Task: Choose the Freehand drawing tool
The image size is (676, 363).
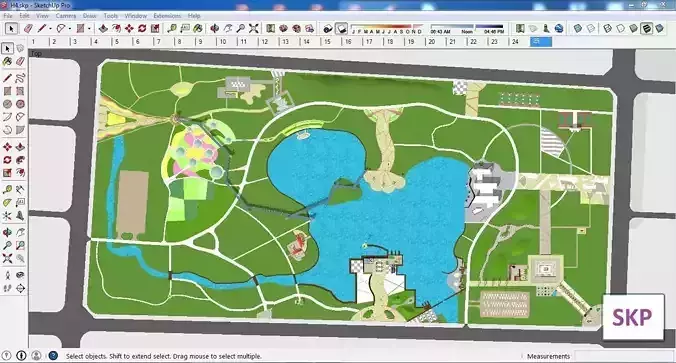Action: point(20,78)
